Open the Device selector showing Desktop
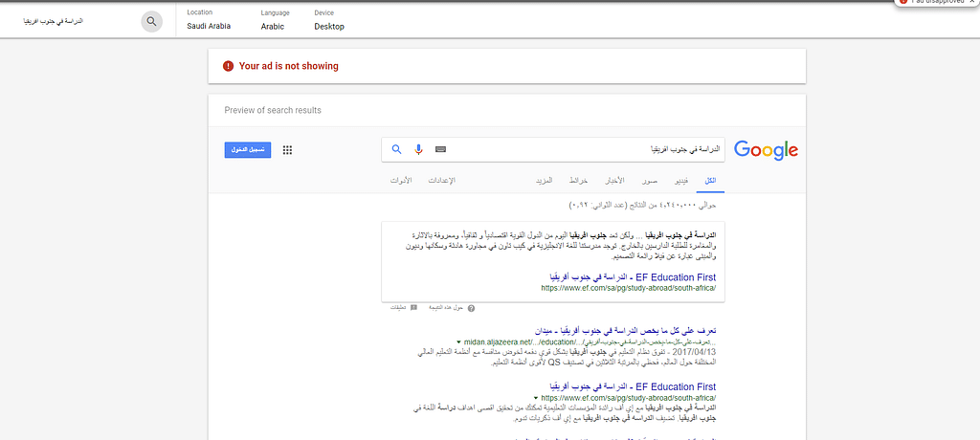This screenshot has height=440, width=980. pos(328,20)
